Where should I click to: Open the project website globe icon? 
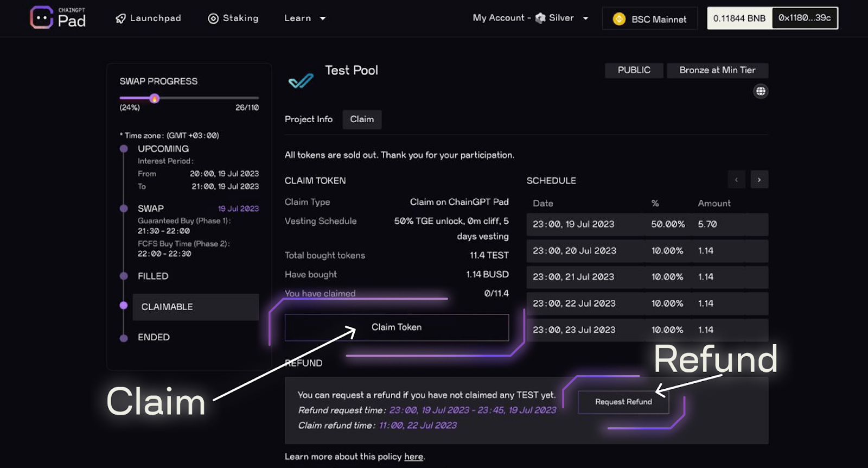tap(761, 91)
